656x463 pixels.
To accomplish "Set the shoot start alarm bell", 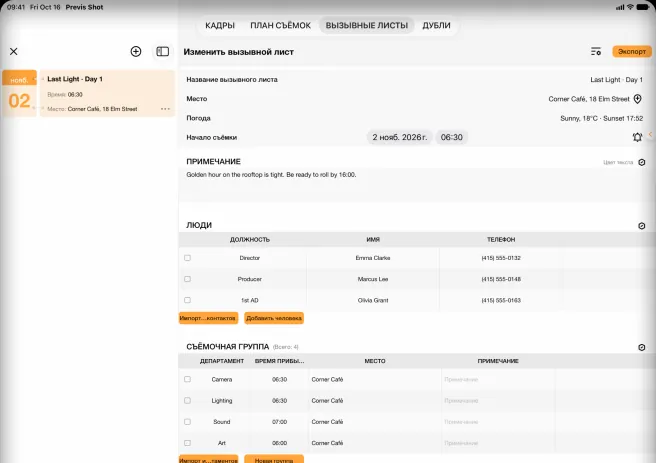I will click(x=637, y=137).
